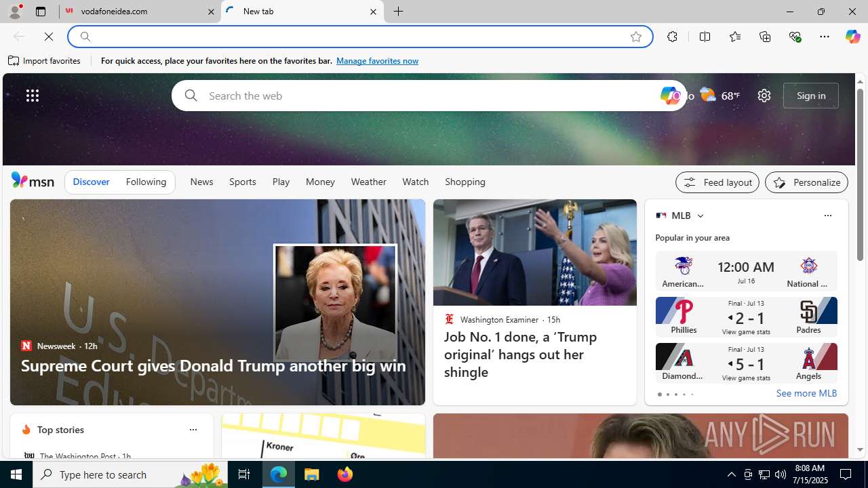Select the Discover tab

pyautogui.click(x=91, y=182)
